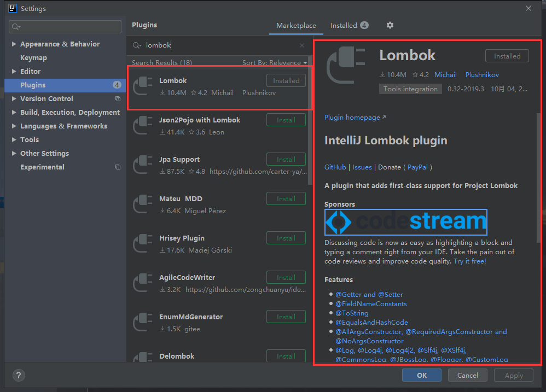
Task: Click the AgileCodeWriter plugin icon
Action: click(143, 283)
